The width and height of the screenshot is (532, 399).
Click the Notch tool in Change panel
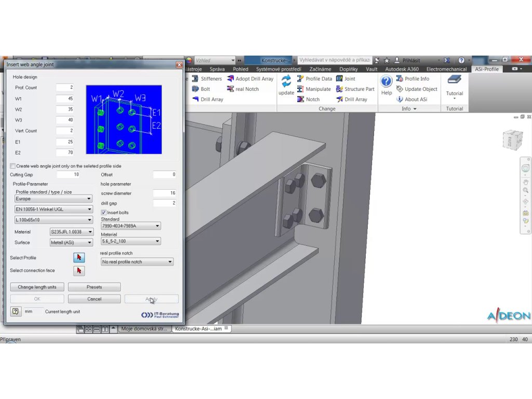(309, 99)
